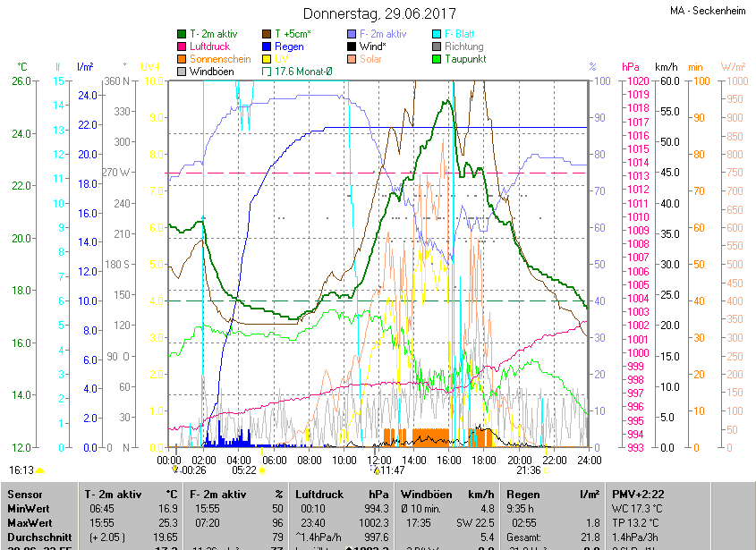Click the rain peak time 02:55
Screen dimensions: 756x550
pyautogui.click(x=524, y=523)
